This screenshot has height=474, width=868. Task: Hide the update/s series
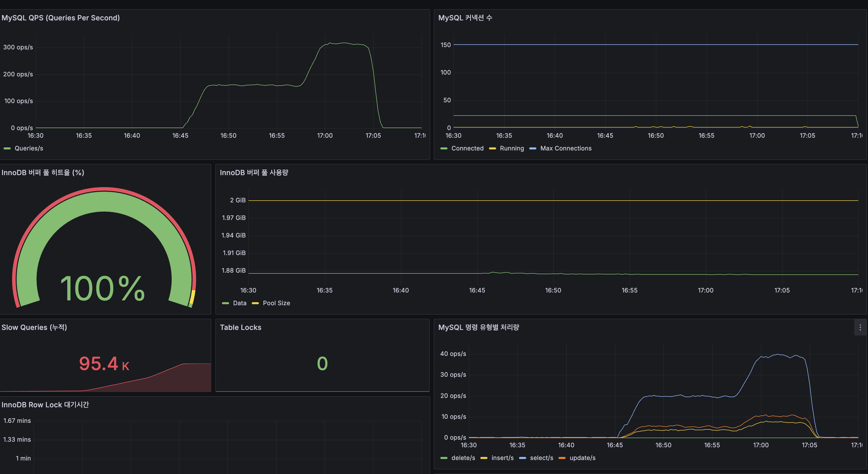583,458
